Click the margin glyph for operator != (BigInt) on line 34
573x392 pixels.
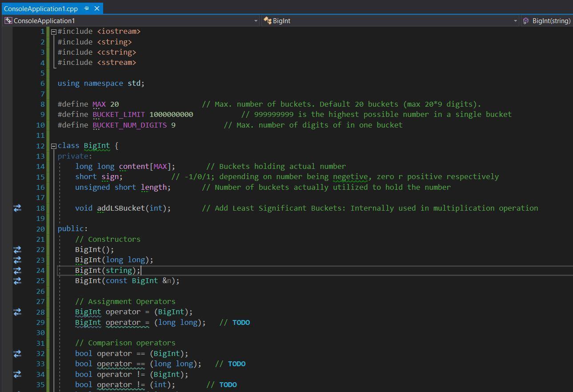point(17,374)
